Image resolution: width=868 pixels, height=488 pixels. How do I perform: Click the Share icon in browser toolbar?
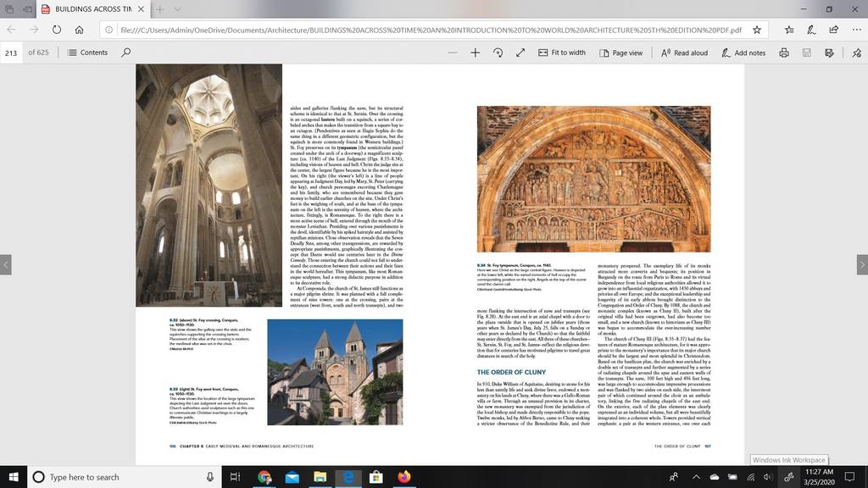click(834, 30)
